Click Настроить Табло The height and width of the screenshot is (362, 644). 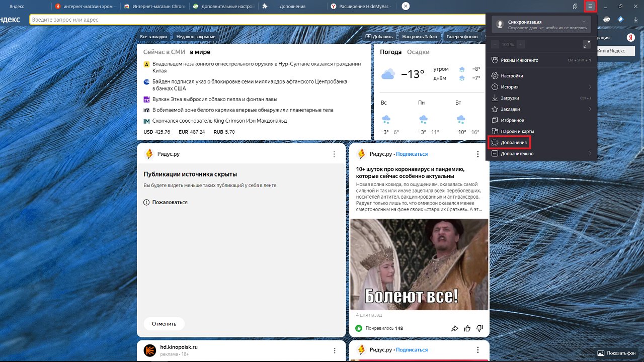[420, 37]
